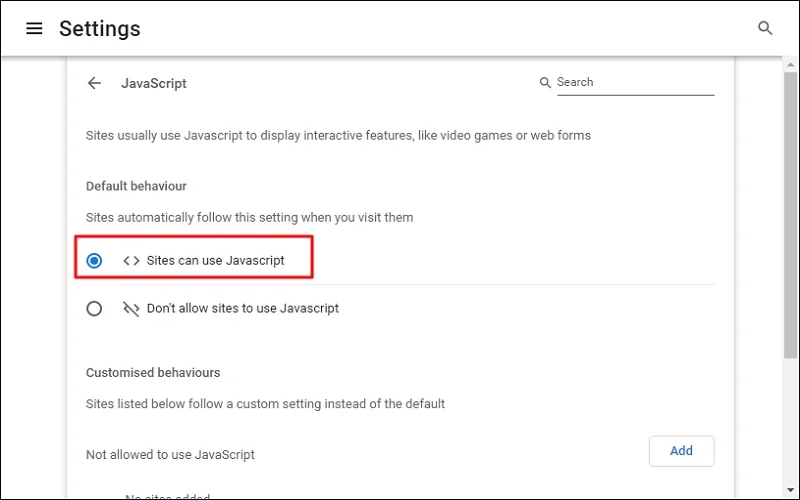Click the search magnifier icon in Settings header
The image size is (800, 500).
(765, 28)
